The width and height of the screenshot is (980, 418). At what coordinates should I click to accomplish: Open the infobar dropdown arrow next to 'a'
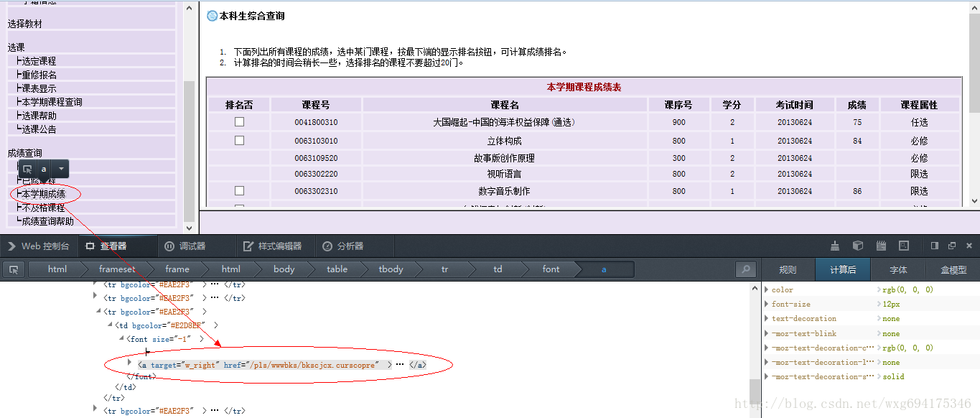pyautogui.click(x=61, y=169)
